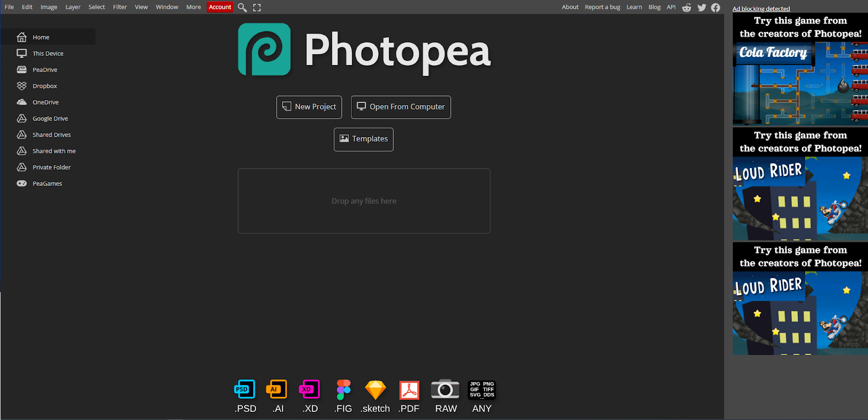This screenshot has height=420, width=868.
Task: Click the Private Folder icon
Action: [x=22, y=167]
